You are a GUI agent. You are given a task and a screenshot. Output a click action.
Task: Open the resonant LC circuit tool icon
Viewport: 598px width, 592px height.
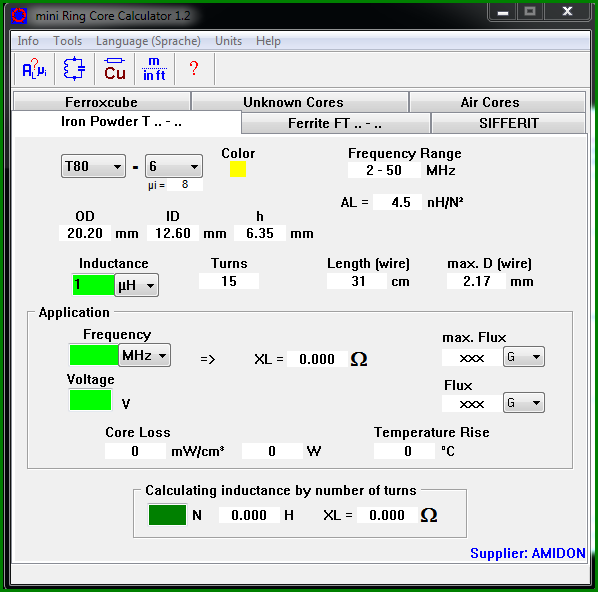point(74,69)
